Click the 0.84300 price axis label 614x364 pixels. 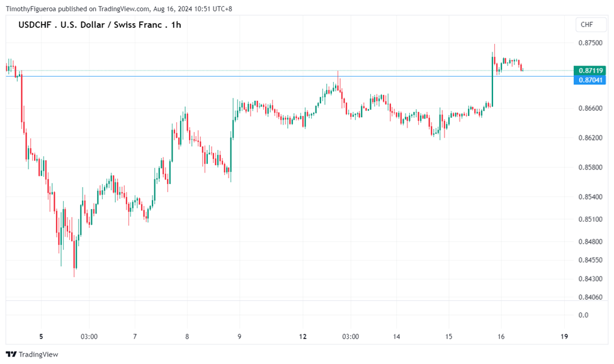tap(589, 279)
